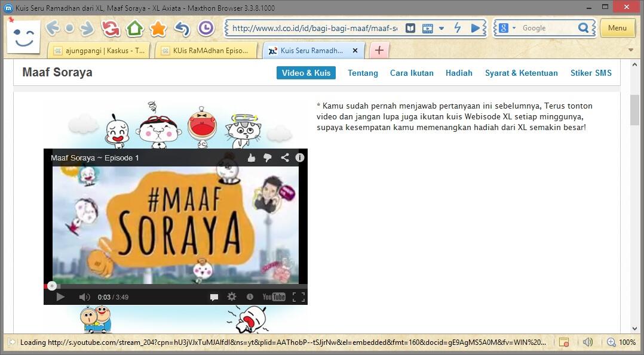Toggle captions icon in video player
This screenshot has height=355, width=644.
[x=214, y=297]
